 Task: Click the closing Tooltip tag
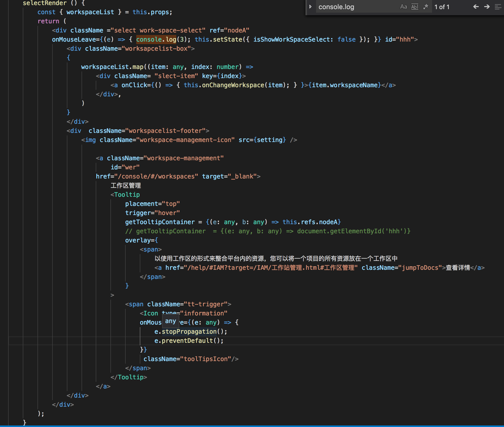pyautogui.click(x=129, y=377)
